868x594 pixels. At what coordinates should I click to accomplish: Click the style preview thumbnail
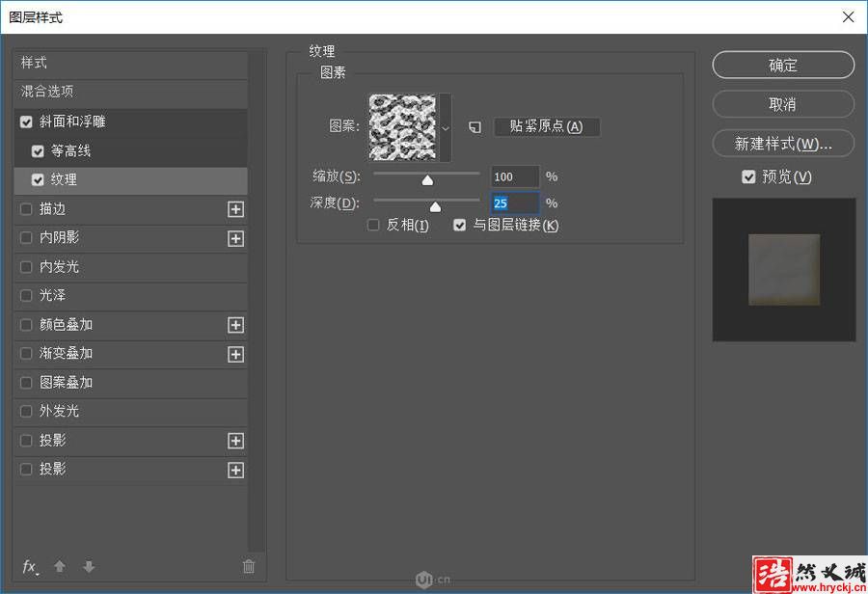pos(784,270)
